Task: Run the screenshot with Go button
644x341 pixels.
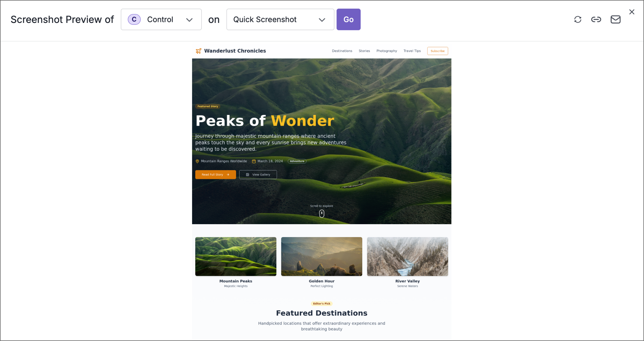Action: (x=348, y=19)
